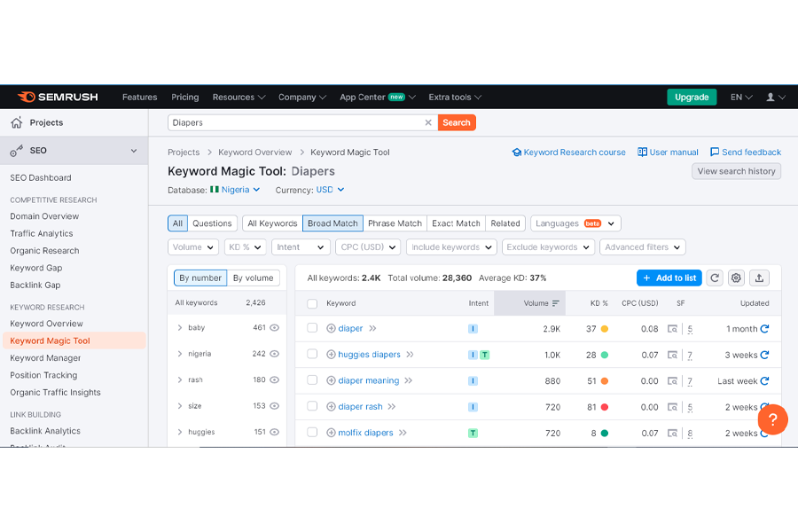
Task: Click the orange Search button
Action: (457, 122)
